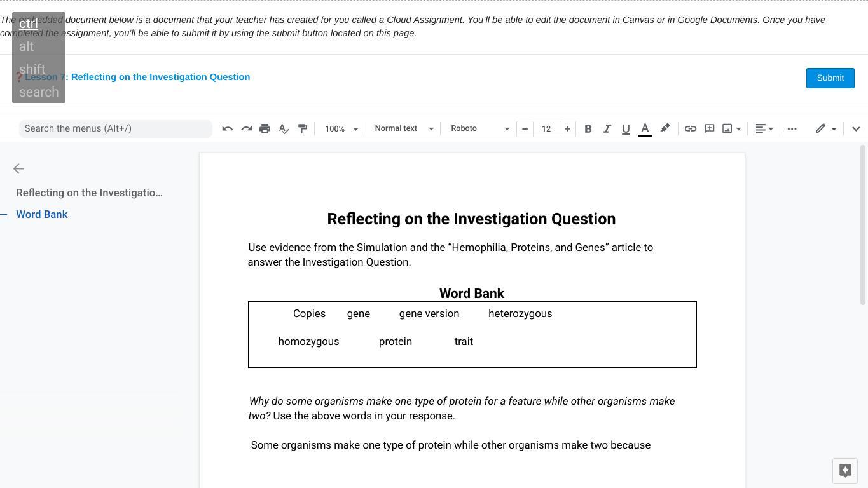Redo the last undone action
Viewport: 868px width, 488px height.
[246, 128]
